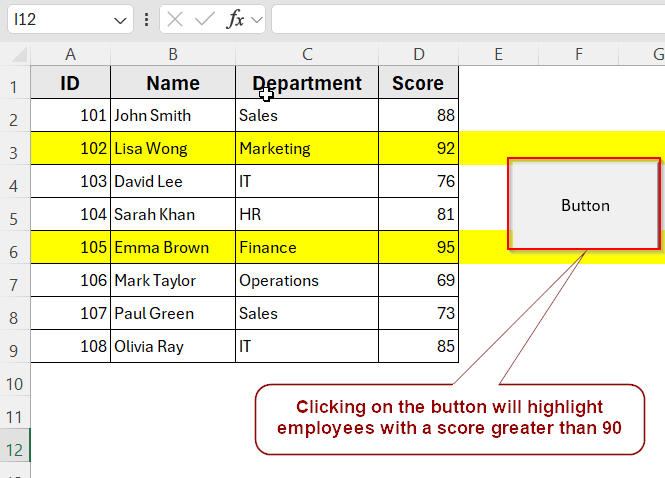Click the Emma Brown score cell 95
The image size is (665, 478).
(418, 248)
